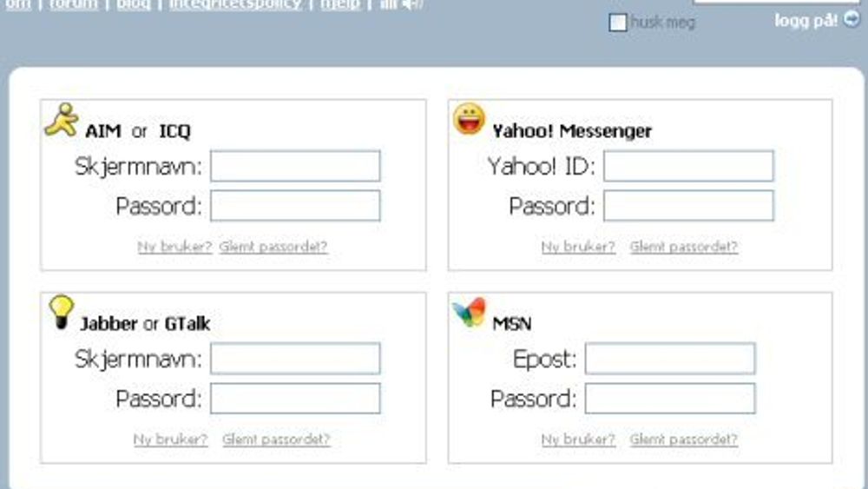Focus the AIM Skjermnavn input field

point(295,166)
